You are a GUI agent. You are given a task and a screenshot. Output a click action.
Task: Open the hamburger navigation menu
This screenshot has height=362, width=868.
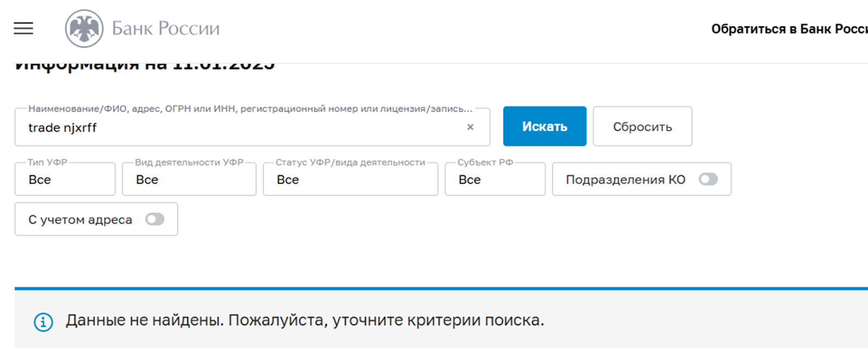point(23,28)
